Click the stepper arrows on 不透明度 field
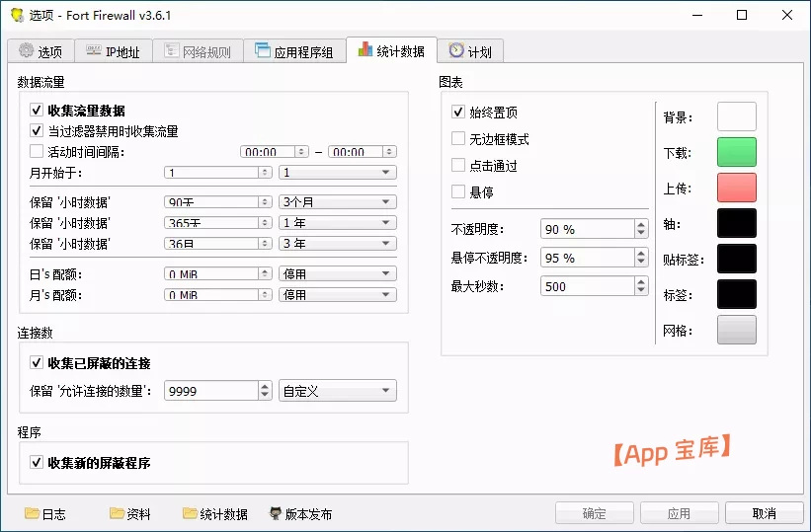 tap(641, 229)
